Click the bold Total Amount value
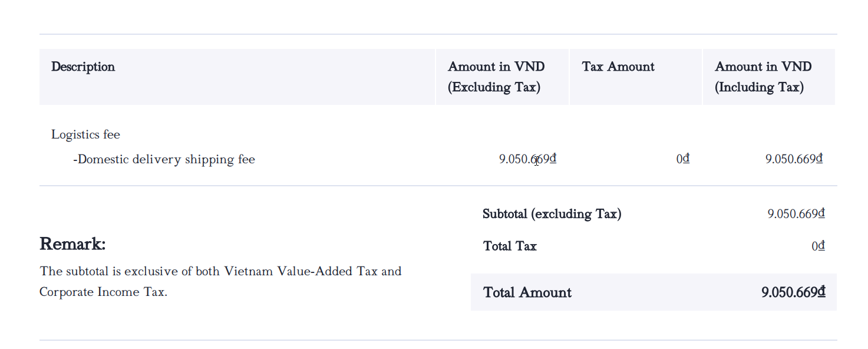868x349 pixels. [x=793, y=292]
